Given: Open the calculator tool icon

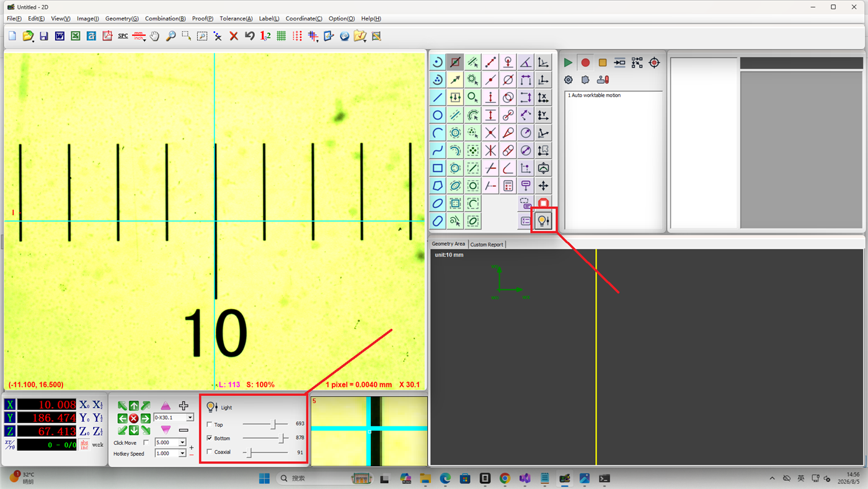Looking at the screenshot, I should point(508,186).
